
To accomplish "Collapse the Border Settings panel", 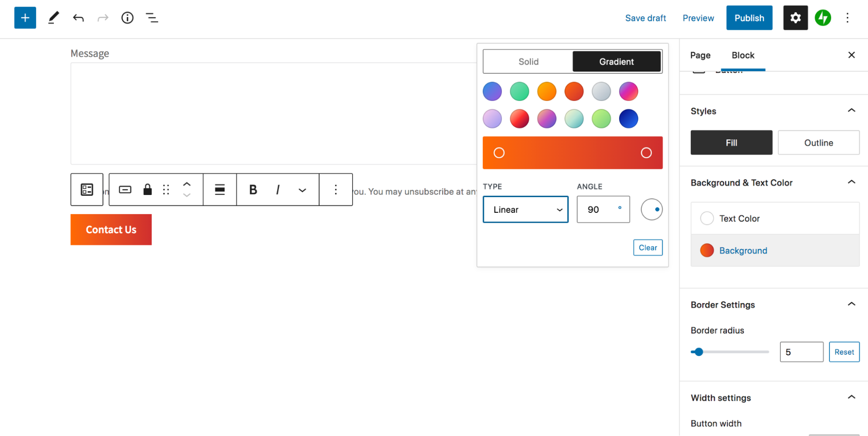I will (851, 304).
